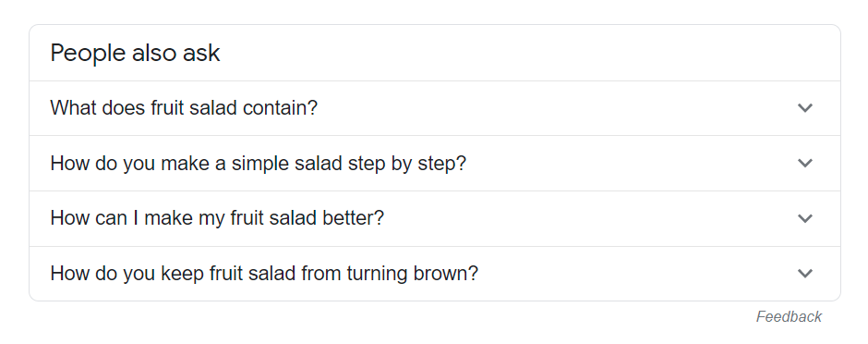Image resolution: width=868 pixels, height=344 pixels.
Task: Click the third question row about better fruit salad
Action: pyautogui.click(x=435, y=218)
